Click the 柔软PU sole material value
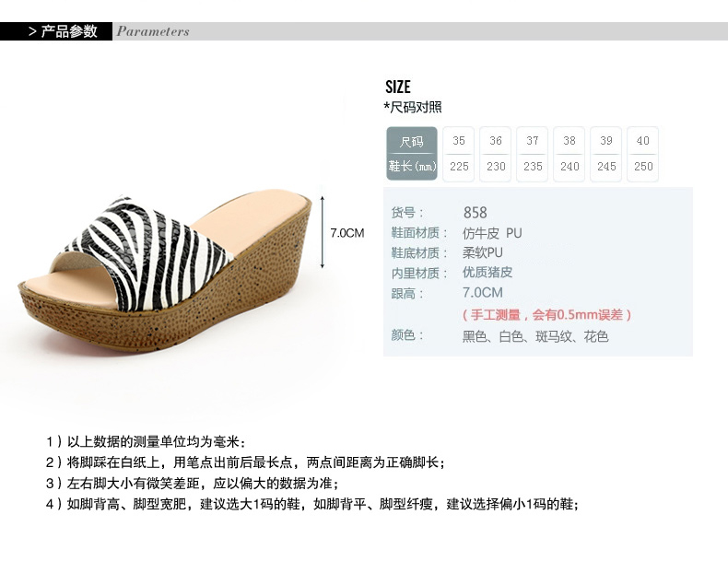The image size is (728, 573). point(482,252)
